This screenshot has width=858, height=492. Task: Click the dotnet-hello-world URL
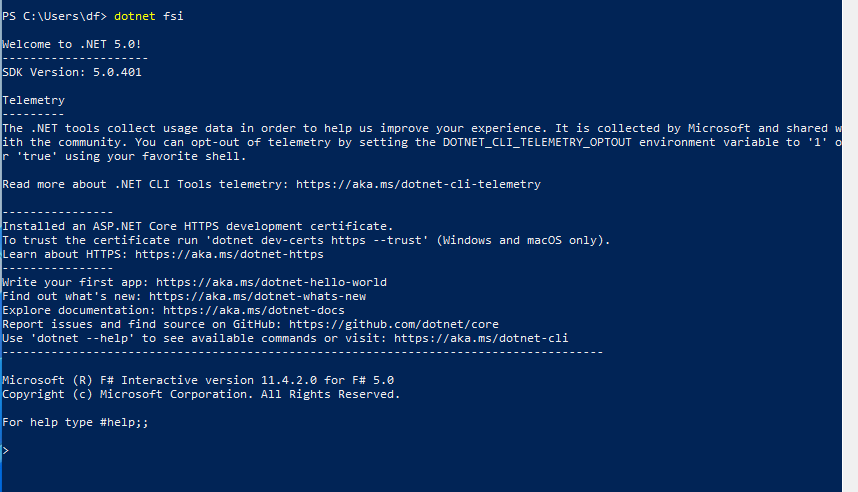[x=271, y=282]
